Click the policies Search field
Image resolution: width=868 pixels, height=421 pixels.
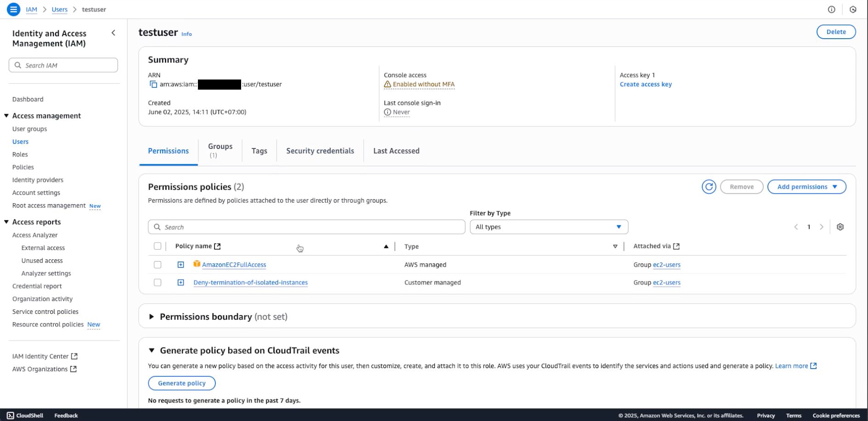click(x=306, y=227)
